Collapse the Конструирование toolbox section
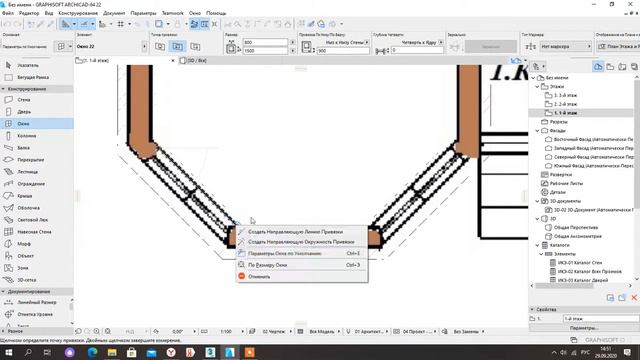The height and width of the screenshot is (360, 640). [x=3, y=89]
